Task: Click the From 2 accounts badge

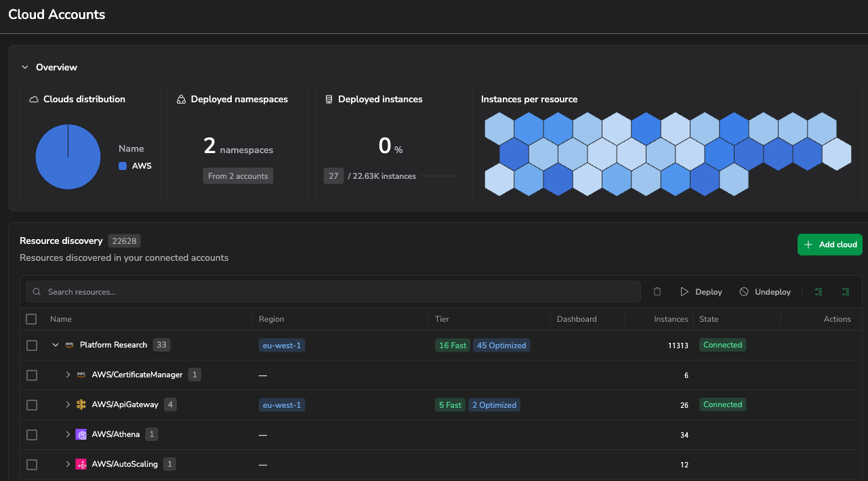Action: [238, 176]
